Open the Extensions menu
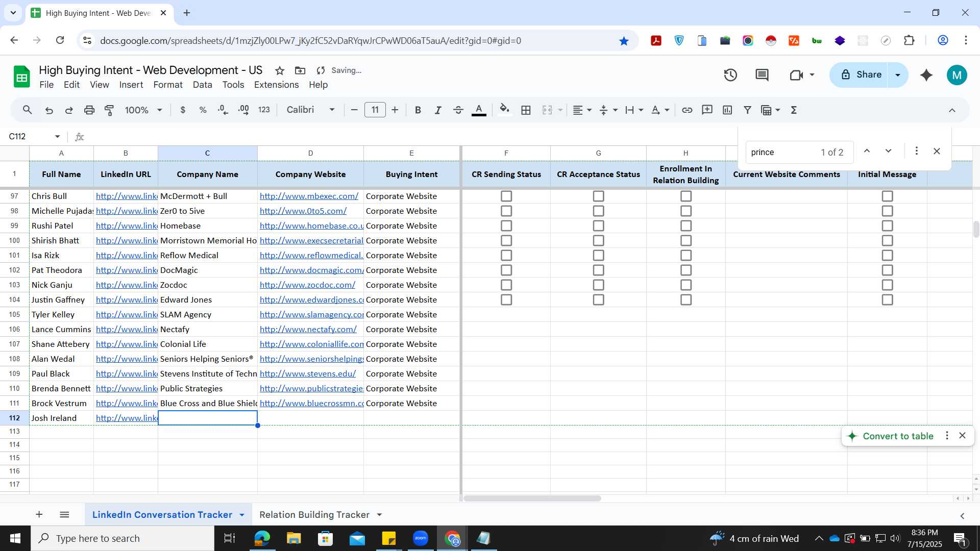 (x=276, y=85)
